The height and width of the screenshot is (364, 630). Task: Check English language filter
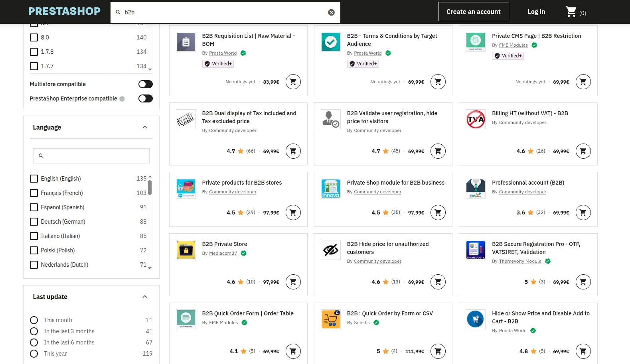tap(34, 179)
